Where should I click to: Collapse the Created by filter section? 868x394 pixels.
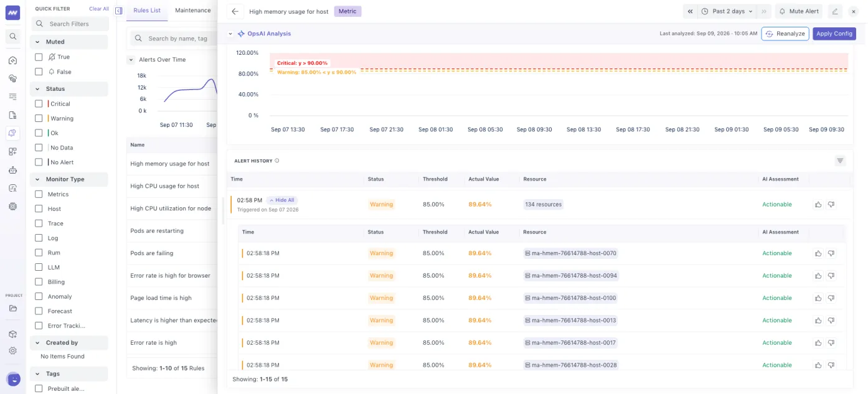point(68,343)
